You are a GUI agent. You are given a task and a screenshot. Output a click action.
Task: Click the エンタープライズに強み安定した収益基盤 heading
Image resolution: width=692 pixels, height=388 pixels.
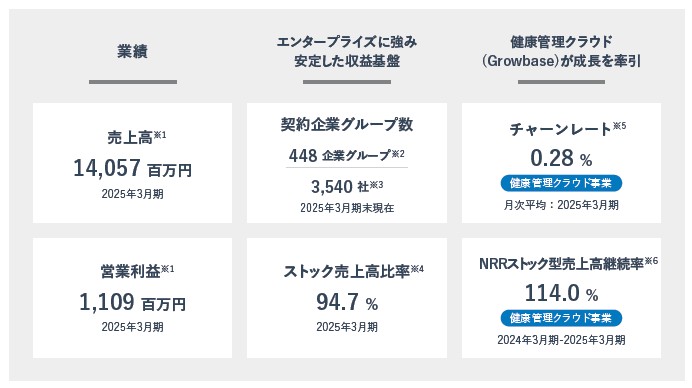[347, 52]
